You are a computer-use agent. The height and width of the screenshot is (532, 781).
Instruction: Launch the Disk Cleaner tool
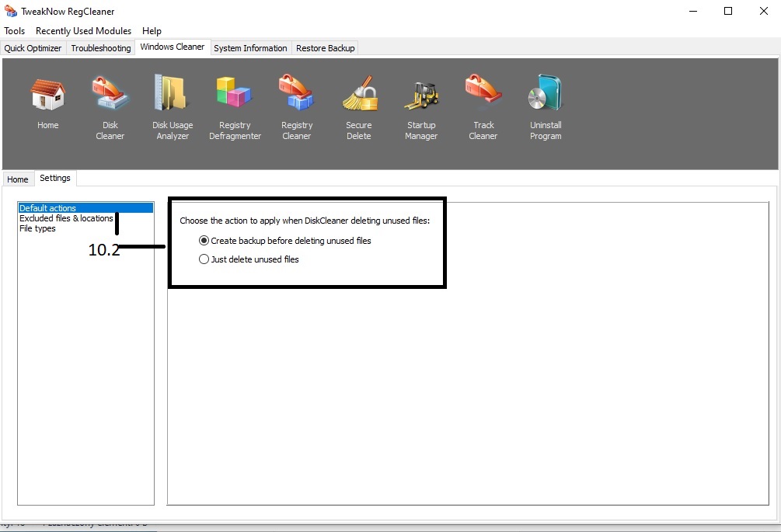[110, 107]
